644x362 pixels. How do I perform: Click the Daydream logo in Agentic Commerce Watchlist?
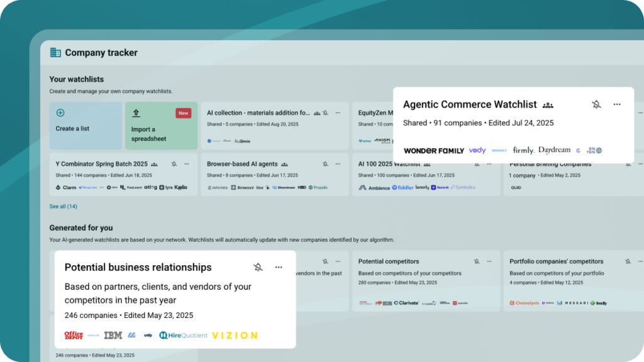click(x=554, y=150)
